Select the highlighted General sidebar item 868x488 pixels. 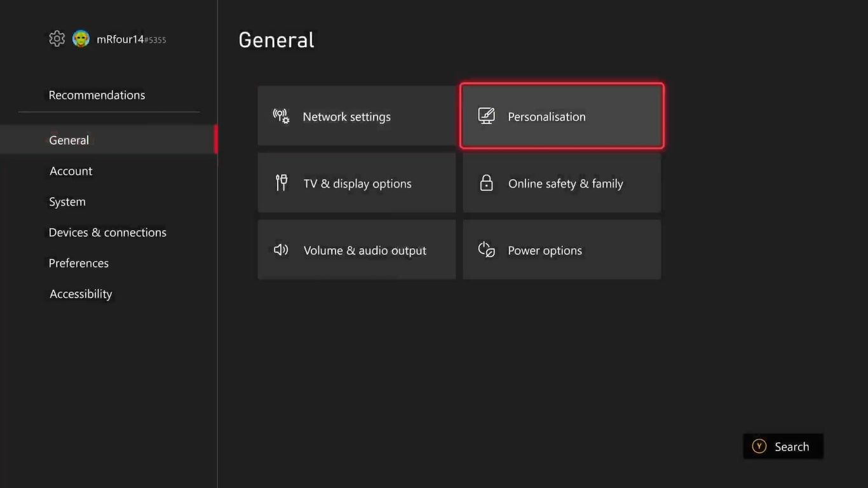point(69,140)
